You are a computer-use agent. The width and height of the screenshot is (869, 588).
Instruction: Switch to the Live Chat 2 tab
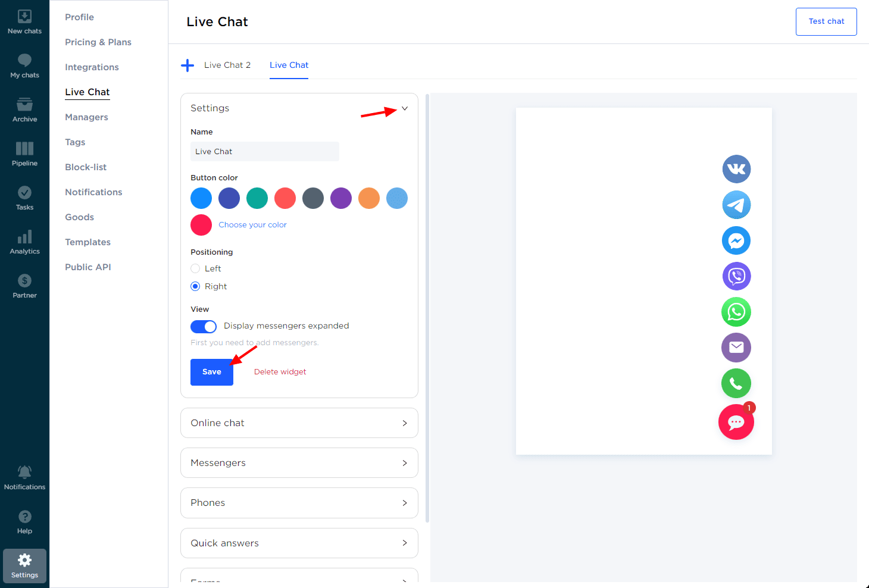tap(227, 65)
